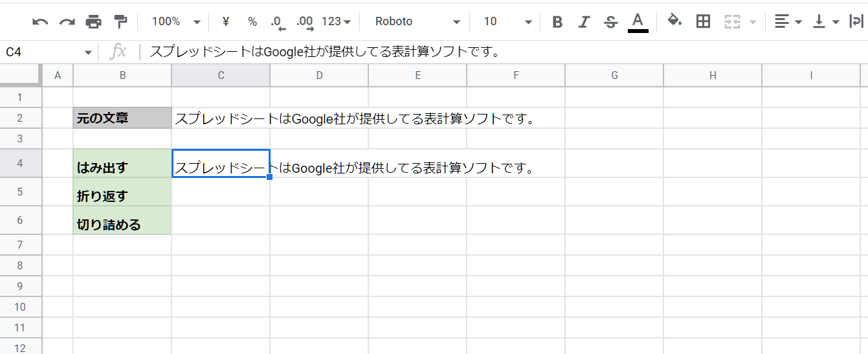Toggle Italic formatting
This screenshot has height=354, width=868.
[x=584, y=22]
